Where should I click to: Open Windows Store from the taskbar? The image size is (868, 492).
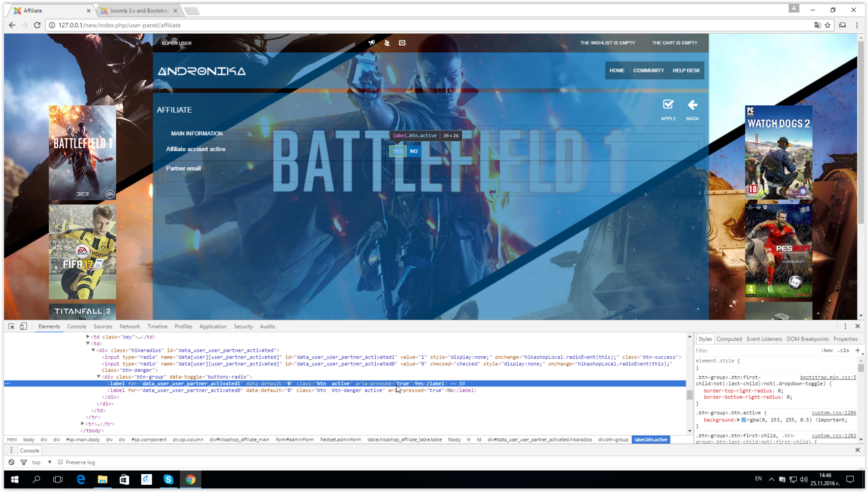click(x=124, y=479)
